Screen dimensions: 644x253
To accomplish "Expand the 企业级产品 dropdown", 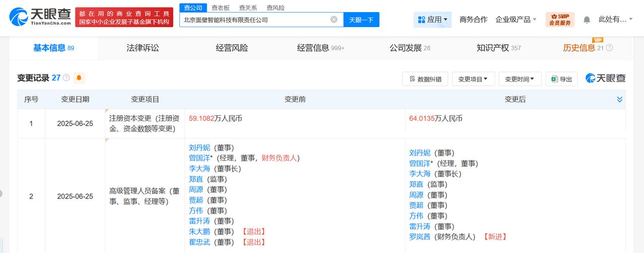I will tap(516, 20).
